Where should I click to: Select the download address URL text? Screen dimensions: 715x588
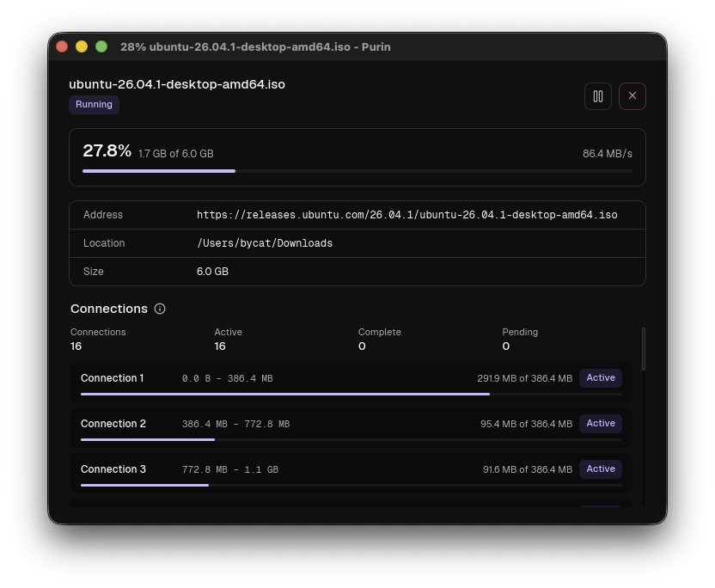tap(406, 215)
